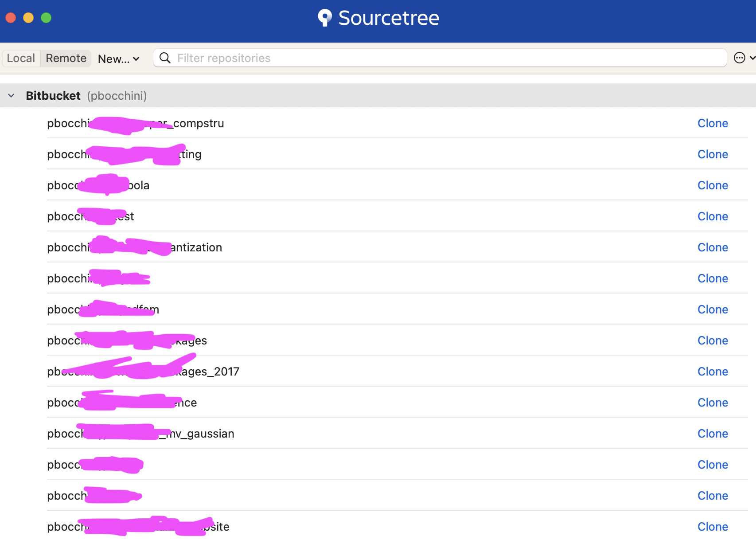756x540 pixels.
Task: Open the ellipsis options menu icon
Action: point(740,58)
